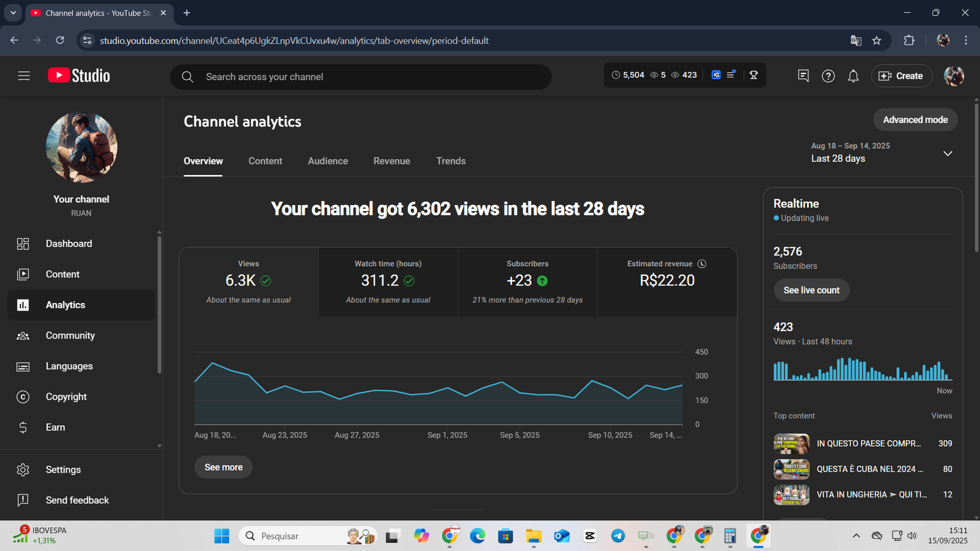Switch to the Audience tab
This screenshot has height=551, width=980.
[x=328, y=161]
